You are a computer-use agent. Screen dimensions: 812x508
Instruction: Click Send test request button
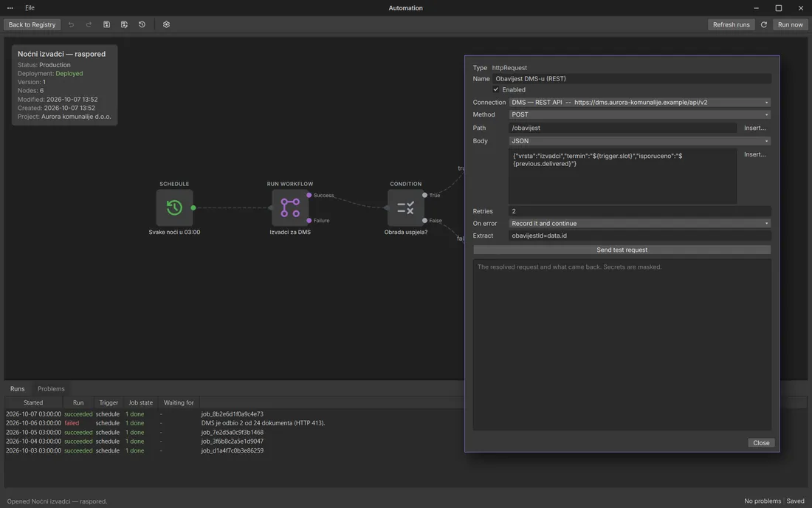[622, 250]
